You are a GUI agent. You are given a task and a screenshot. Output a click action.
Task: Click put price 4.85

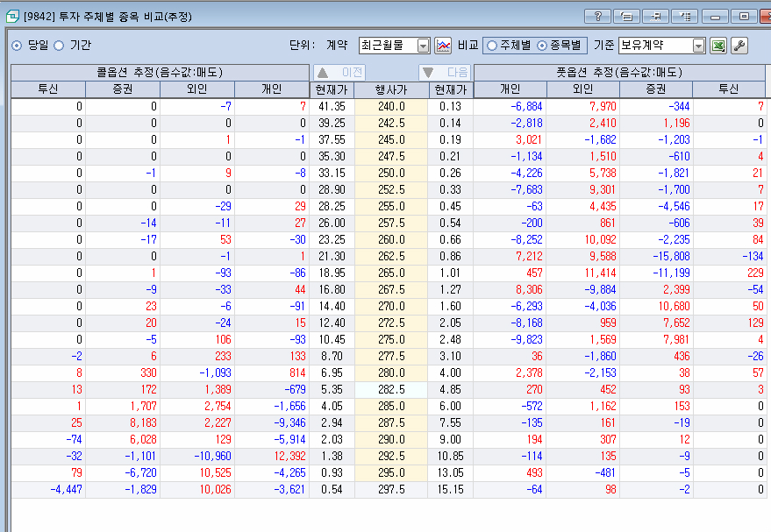click(x=450, y=389)
